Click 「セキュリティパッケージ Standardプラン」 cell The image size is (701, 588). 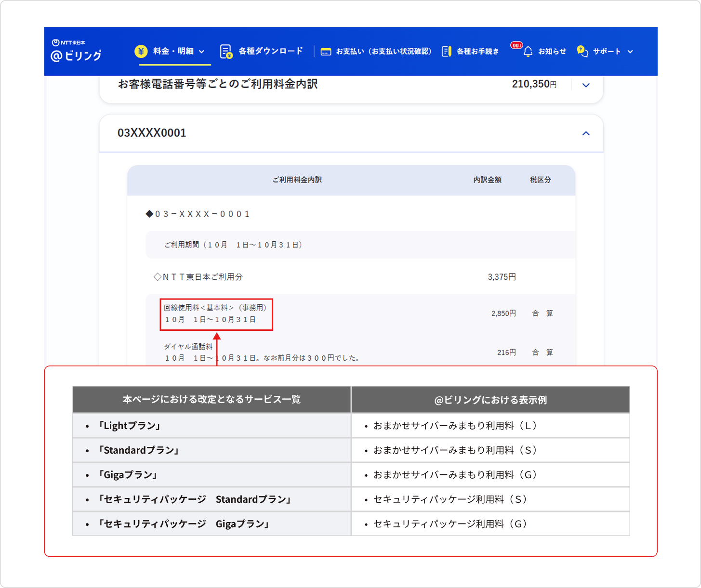coord(212,499)
